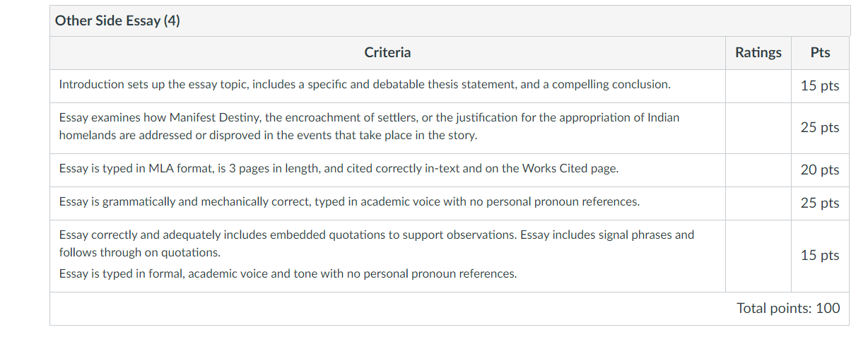Click the ratings cell for grammar row
Screen dimensions: 868x337
click(758, 203)
